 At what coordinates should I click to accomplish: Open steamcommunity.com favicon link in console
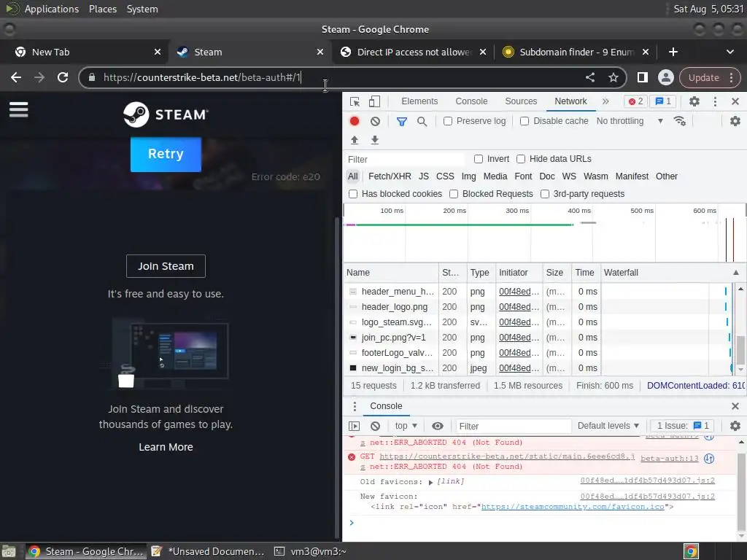point(572,507)
